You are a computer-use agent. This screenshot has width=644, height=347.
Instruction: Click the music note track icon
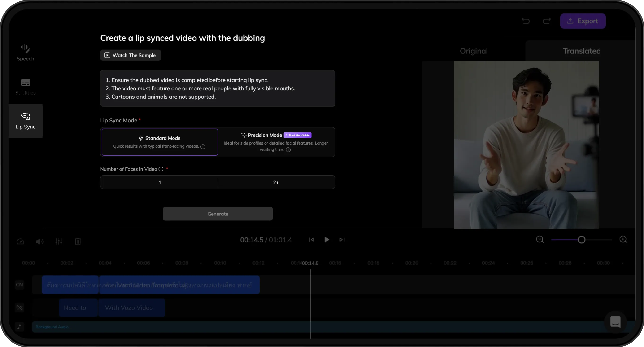[x=19, y=326]
